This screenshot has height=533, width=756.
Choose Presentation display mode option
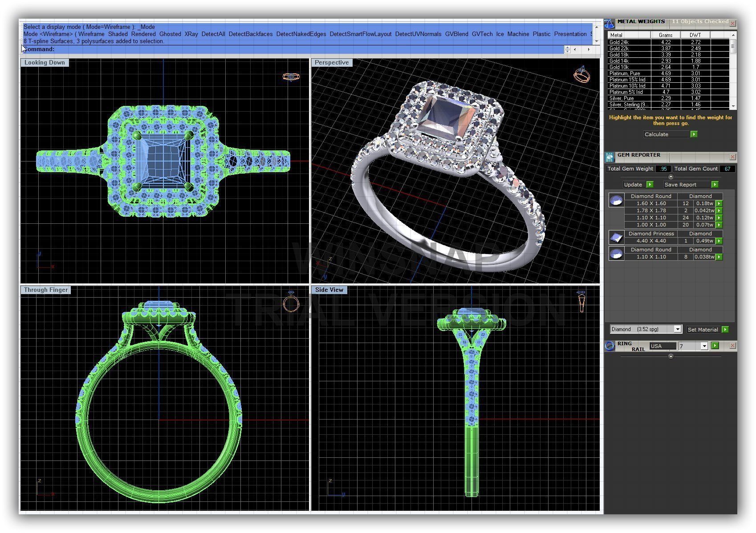(x=570, y=34)
